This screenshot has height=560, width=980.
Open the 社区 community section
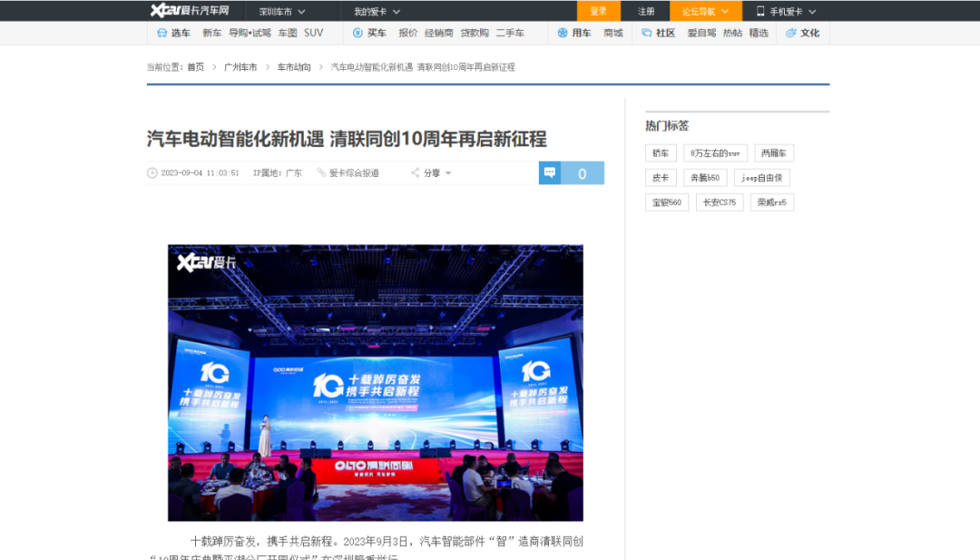[x=666, y=33]
